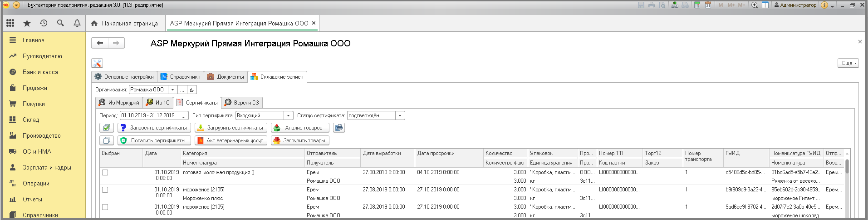Click Анализ товаров button
Screen dimensions: 868x220
(300, 128)
